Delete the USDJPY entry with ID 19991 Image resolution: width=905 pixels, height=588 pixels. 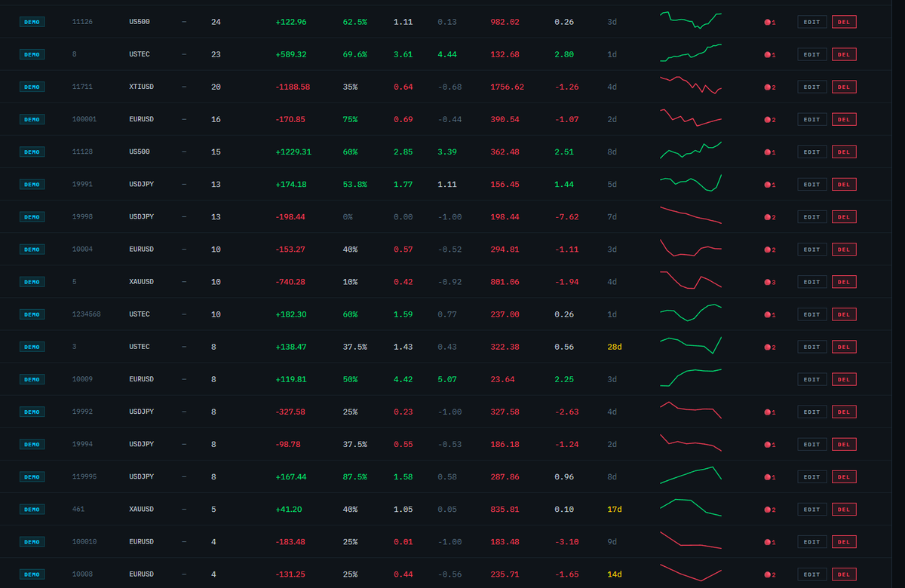tap(844, 184)
